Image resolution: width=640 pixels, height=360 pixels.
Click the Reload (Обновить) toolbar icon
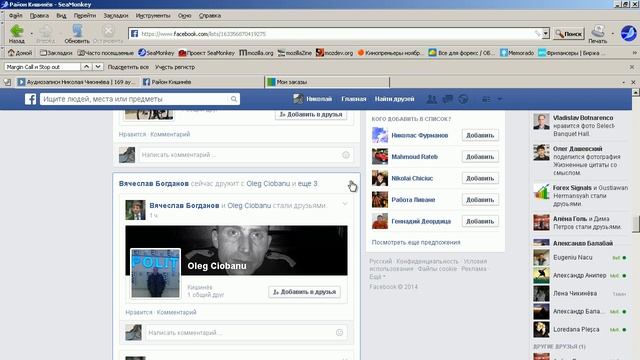[x=77, y=31]
